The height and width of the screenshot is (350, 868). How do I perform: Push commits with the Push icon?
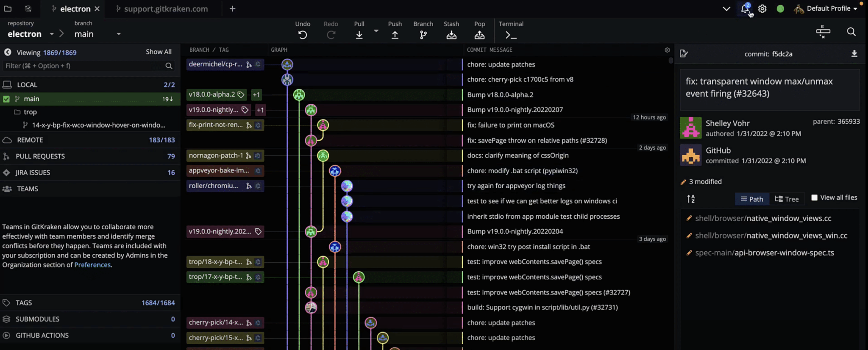395,35
